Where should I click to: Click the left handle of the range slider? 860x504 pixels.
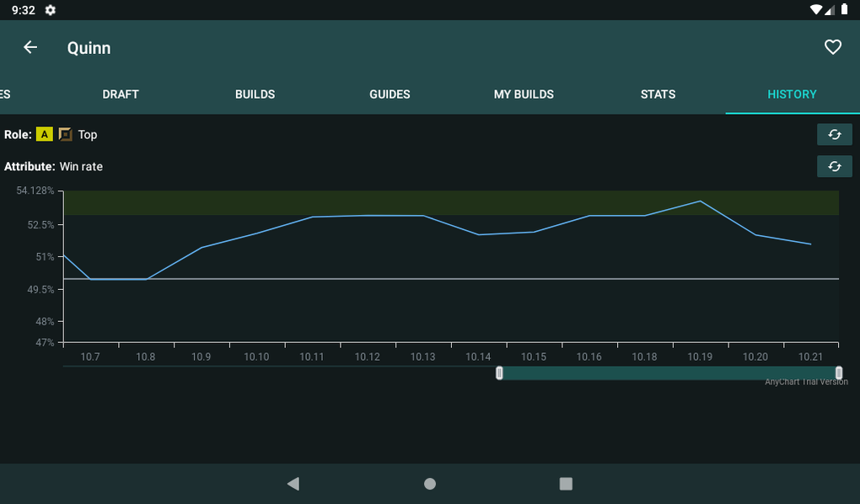point(499,372)
